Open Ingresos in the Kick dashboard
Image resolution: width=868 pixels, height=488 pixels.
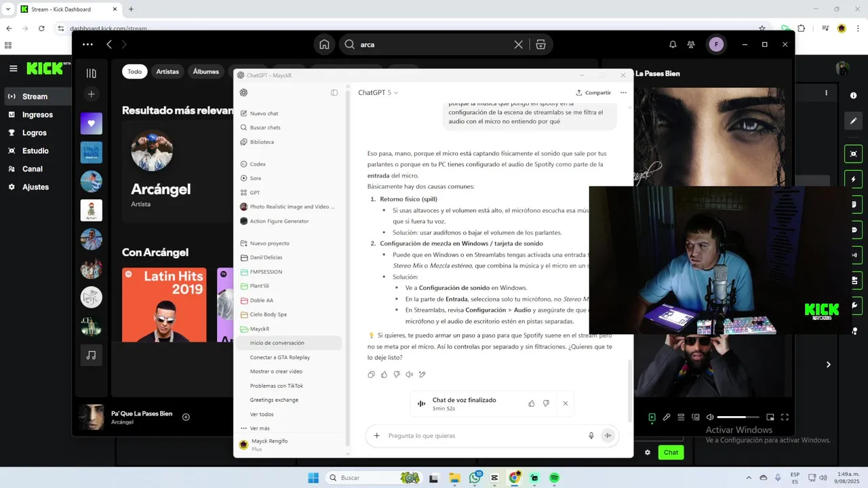[37, 115]
